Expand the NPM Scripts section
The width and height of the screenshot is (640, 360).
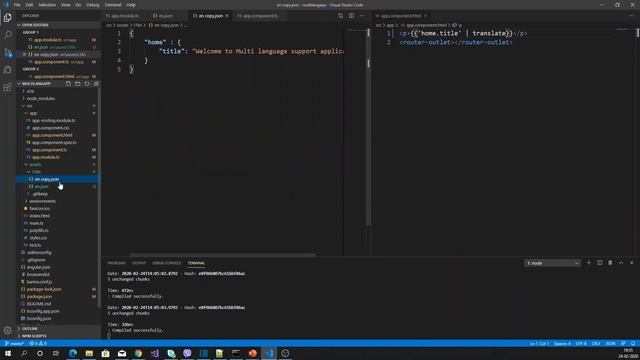point(34,336)
